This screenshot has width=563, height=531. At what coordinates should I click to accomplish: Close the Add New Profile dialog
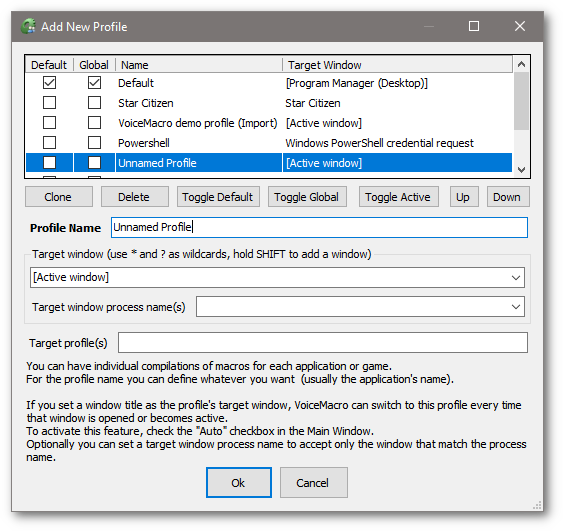point(520,26)
